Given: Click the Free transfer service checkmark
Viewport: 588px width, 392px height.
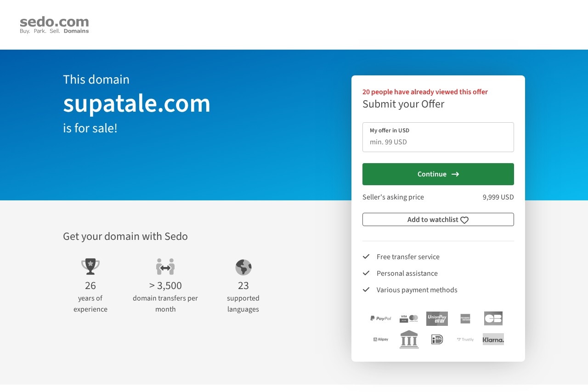Looking at the screenshot, I should tap(367, 256).
